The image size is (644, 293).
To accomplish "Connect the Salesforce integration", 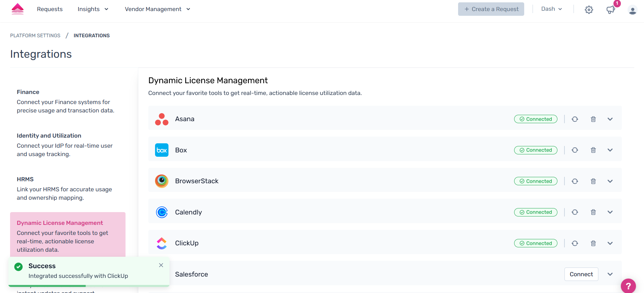I will 581,274.
